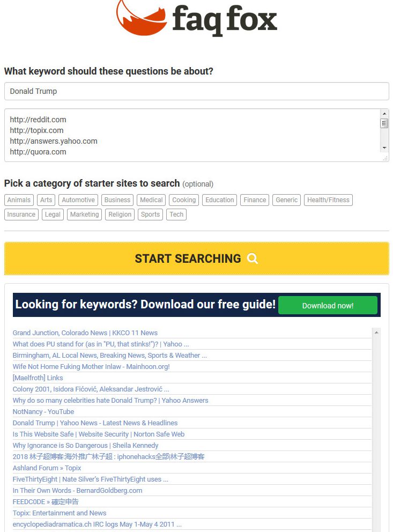Image resolution: width=393 pixels, height=532 pixels.
Task: Choose the Sports category
Action: click(x=150, y=215)
